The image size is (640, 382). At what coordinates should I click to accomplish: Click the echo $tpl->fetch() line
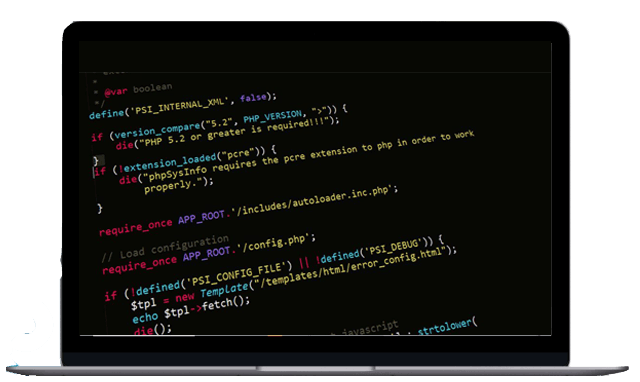coord(191,310)
